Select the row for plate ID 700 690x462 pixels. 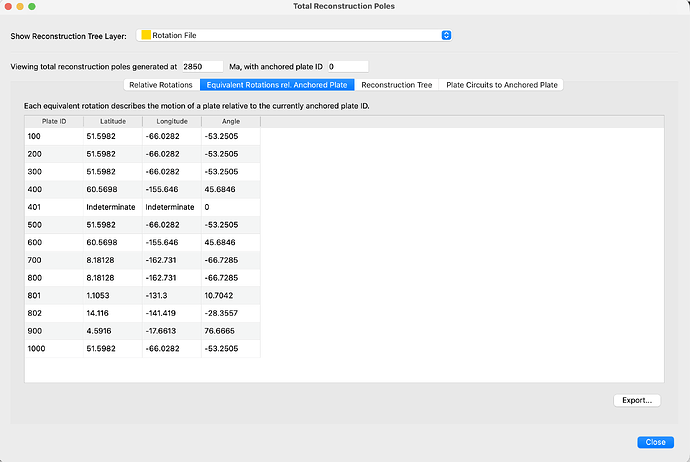tap(143, 260)
